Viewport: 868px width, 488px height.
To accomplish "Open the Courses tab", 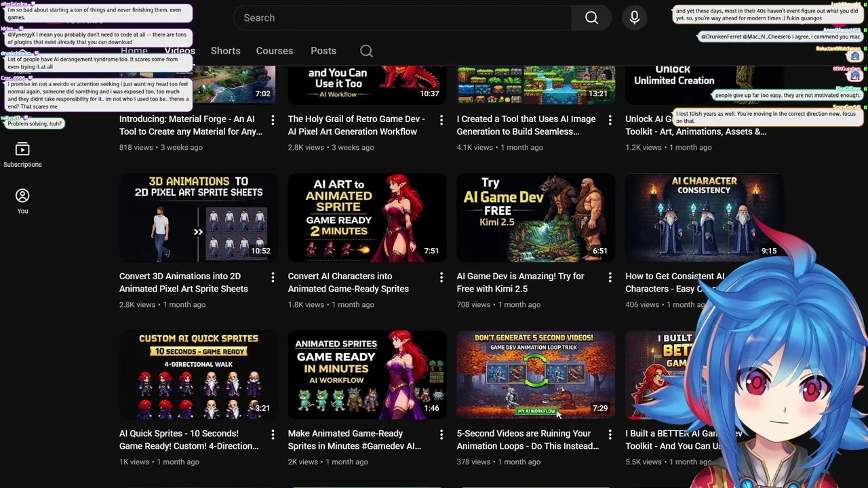I will [275, 51].
